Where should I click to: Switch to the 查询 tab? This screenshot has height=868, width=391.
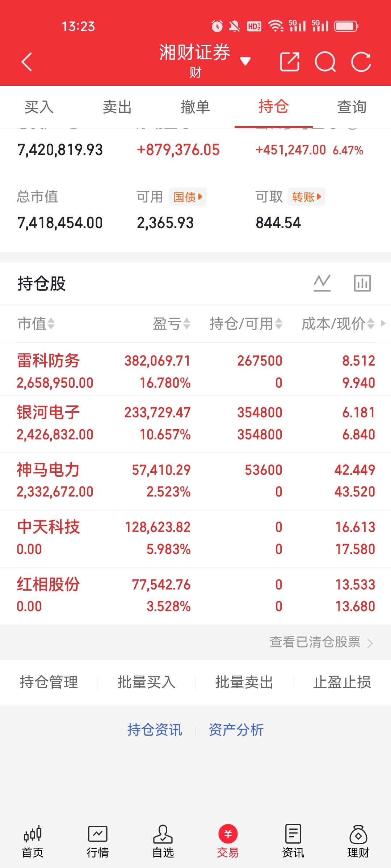(x=352, y=107)
